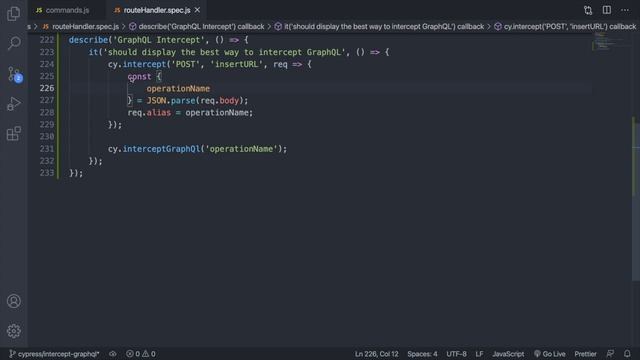Split the editor to the right

point(607,10)
